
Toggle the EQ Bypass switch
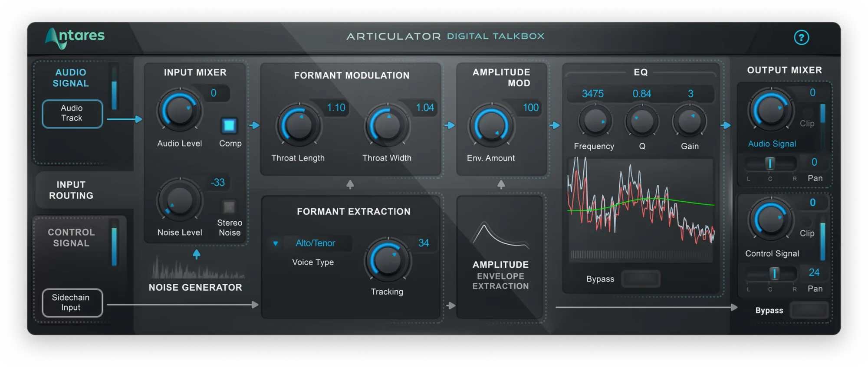(x=641, y=279)
